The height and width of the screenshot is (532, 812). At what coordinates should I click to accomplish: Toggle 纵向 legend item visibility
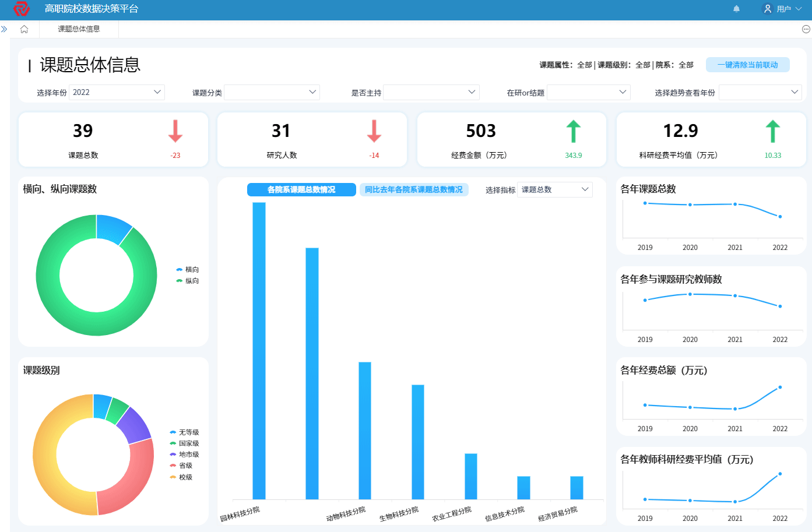coord(188,281)
